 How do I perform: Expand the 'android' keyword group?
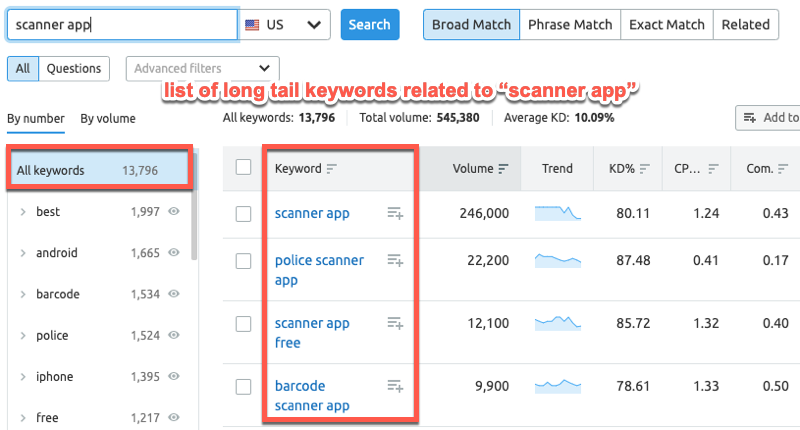[x=23, y=254]
